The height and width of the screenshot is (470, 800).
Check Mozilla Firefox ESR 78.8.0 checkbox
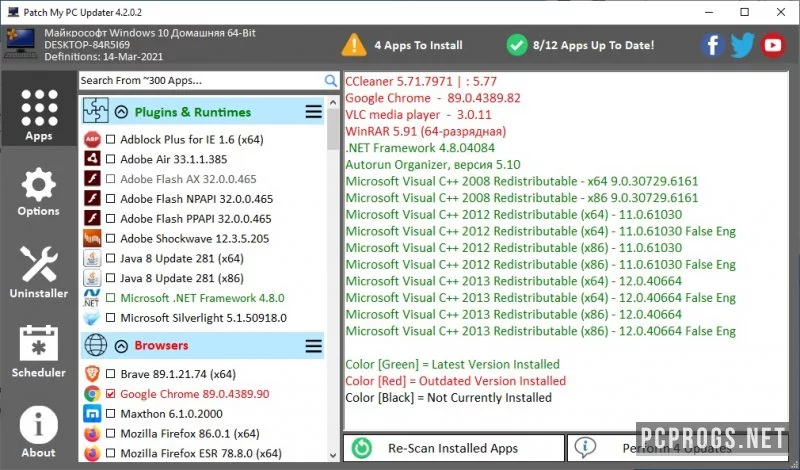pyautogui.click(x=110, y=453)
